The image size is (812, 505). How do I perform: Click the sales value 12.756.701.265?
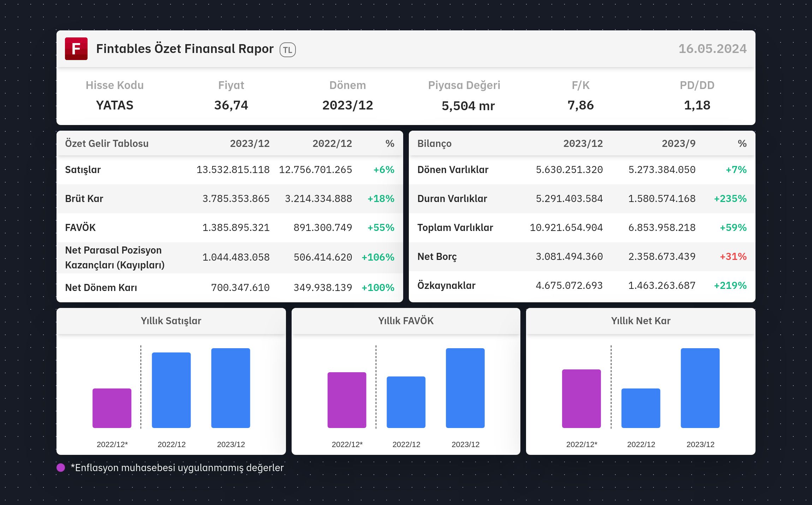[x=316, y=170]
